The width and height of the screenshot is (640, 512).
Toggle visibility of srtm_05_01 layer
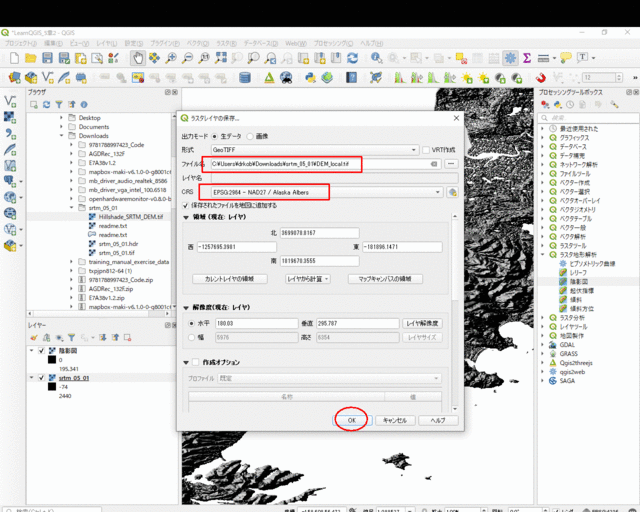pos(41,378)
